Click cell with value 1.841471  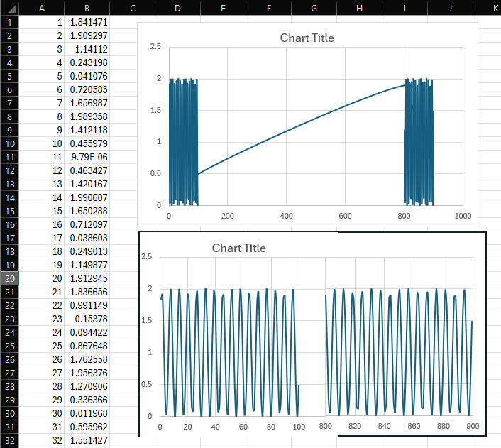(x=87, y=22)
